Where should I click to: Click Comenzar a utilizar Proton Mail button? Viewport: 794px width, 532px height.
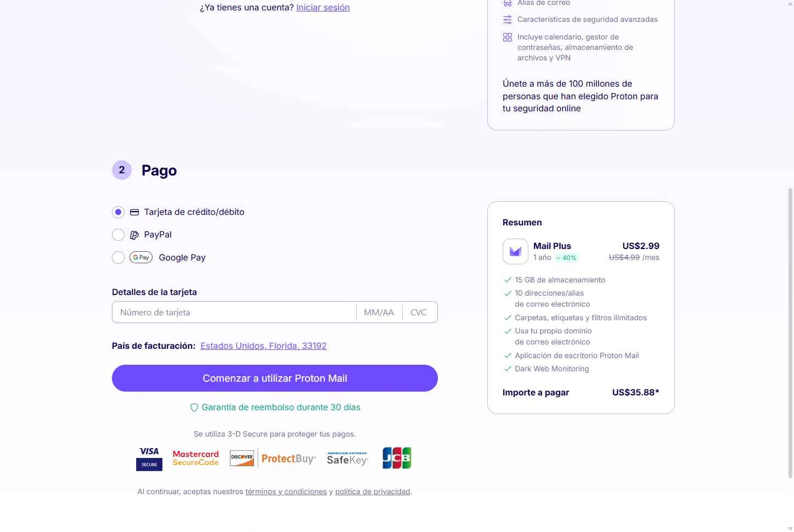point(275,378)
